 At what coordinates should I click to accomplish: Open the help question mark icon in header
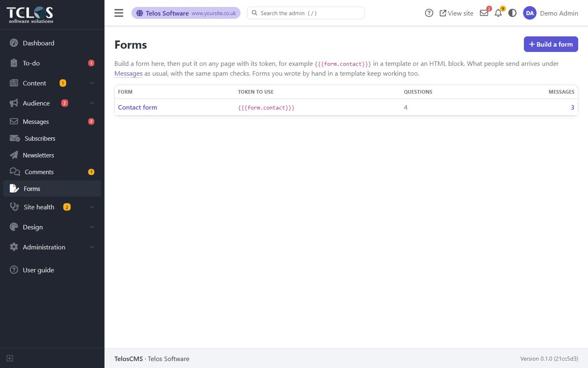[x=429, y=13]
